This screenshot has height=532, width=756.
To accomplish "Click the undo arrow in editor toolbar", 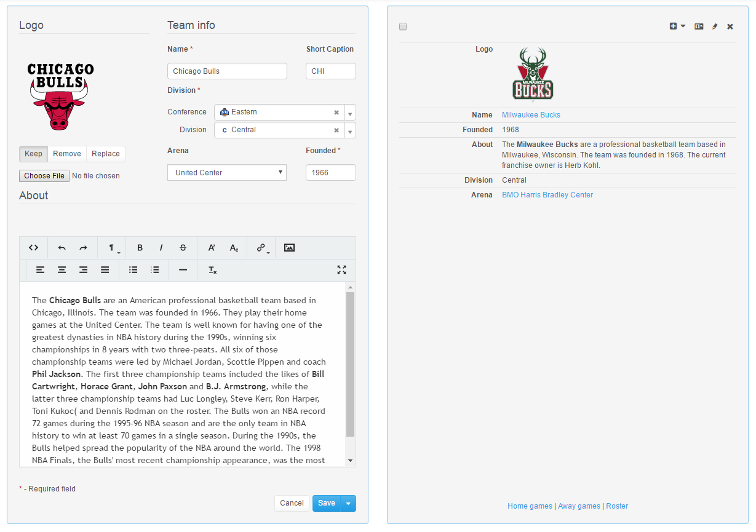I will [62, 248].
